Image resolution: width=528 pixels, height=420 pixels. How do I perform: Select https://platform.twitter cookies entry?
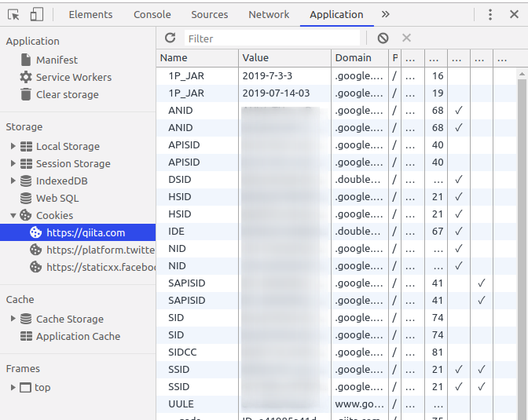click(x=98, y=250)
